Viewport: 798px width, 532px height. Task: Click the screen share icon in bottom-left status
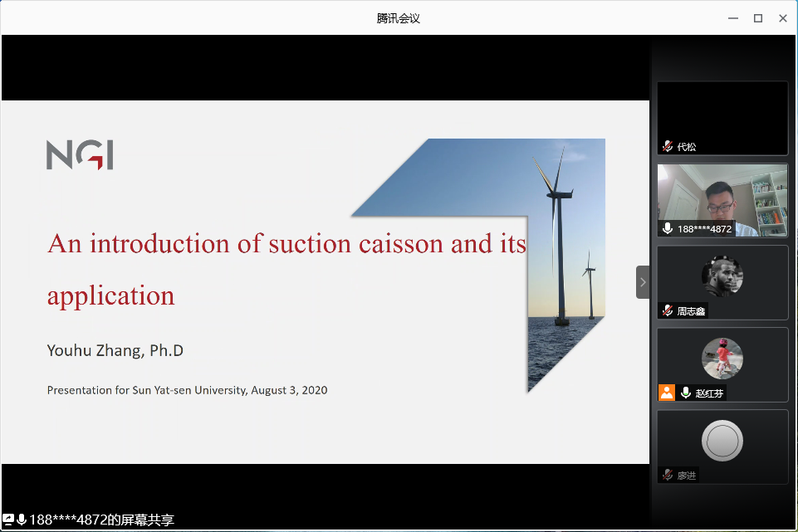pos(8,520)
